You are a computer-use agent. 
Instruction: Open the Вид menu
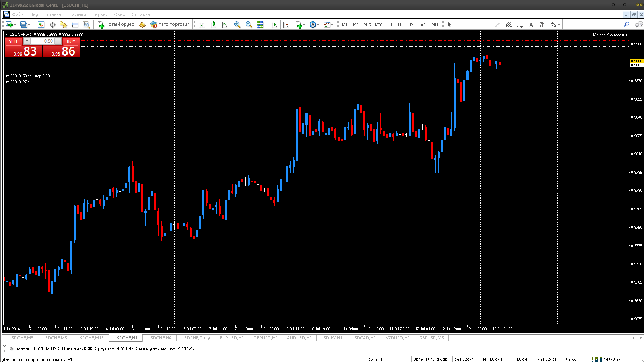pos(34,14)
